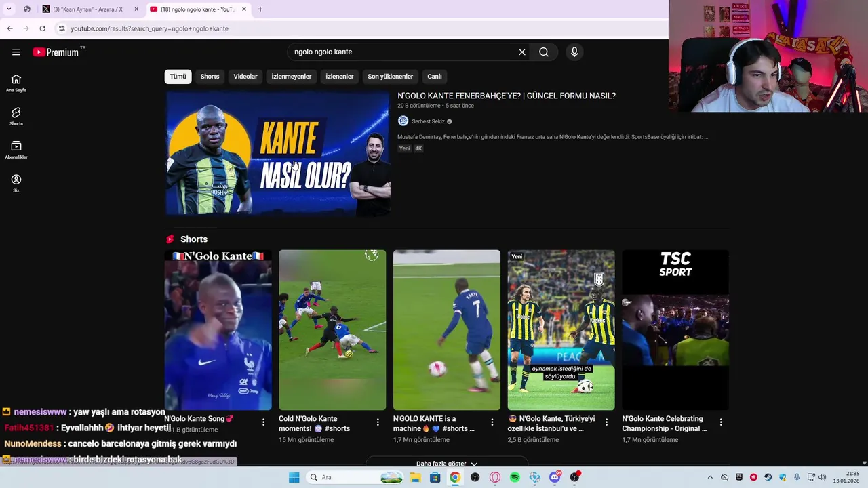This screenshot has height=488, width=868.
Task: Open Ana Sayfa in the sidebar
Action: (x=16, y=83)
